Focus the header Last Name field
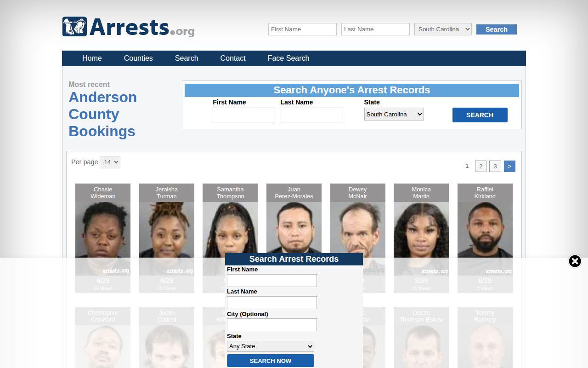Screen dimensions: 588x368 (x=375, y=29)
